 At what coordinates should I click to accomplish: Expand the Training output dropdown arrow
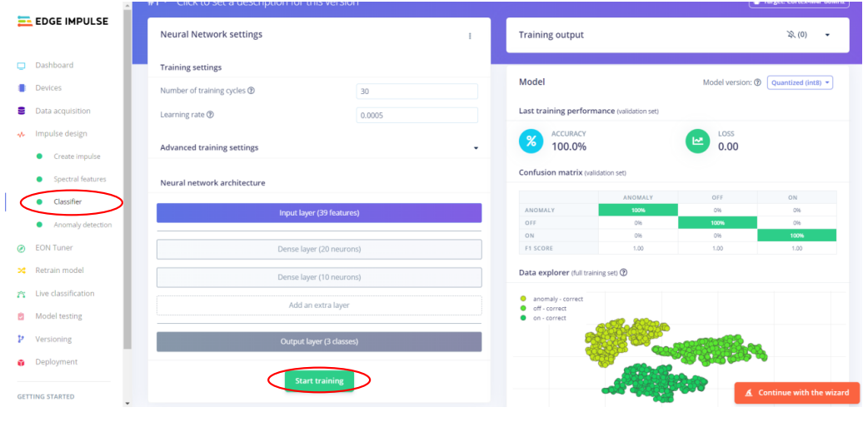point(827,35)
